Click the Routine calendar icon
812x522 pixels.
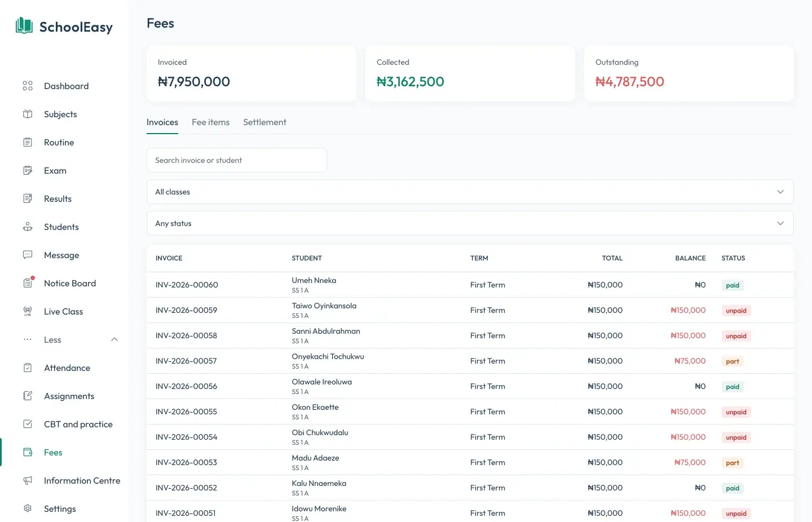(28, 142)
